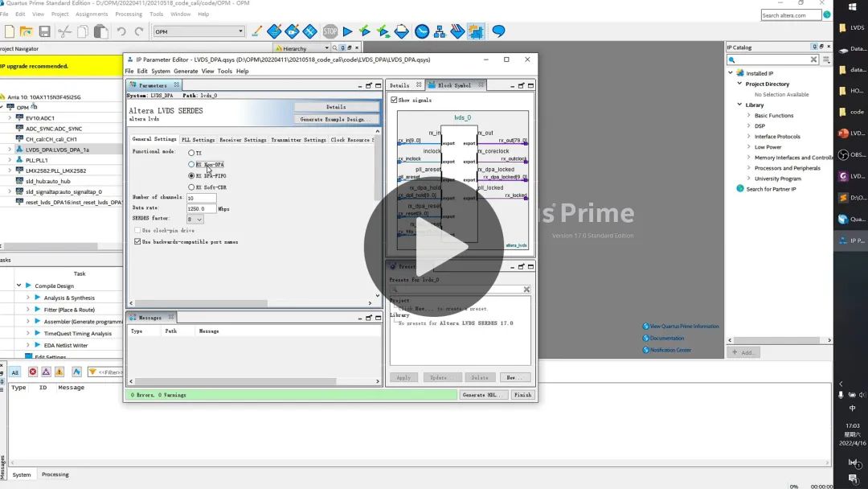
Task: Click the purple critical warning filter icon
Action: tap(46, 372)
